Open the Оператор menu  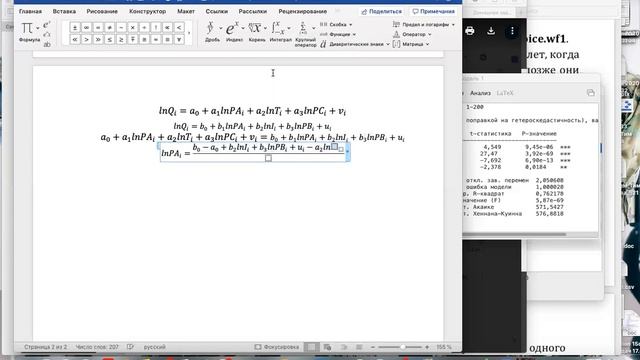tap(412, 34)
